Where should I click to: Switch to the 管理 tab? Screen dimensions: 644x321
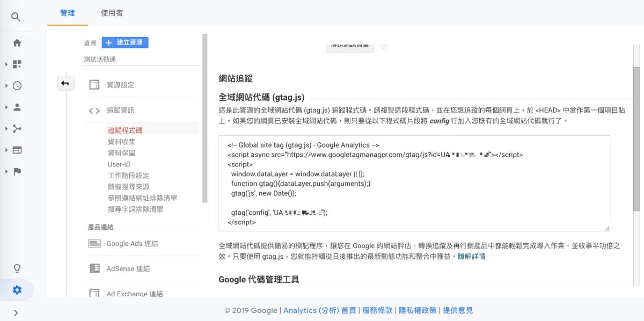click(68, 13)
